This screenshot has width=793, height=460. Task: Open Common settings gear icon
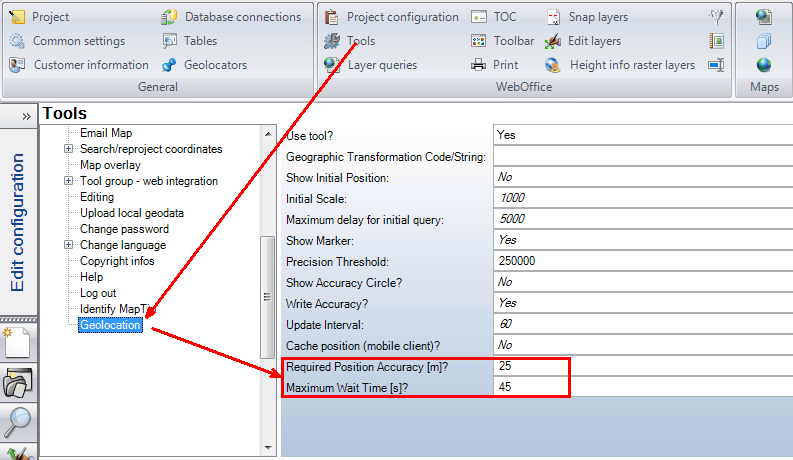point(17,41)
